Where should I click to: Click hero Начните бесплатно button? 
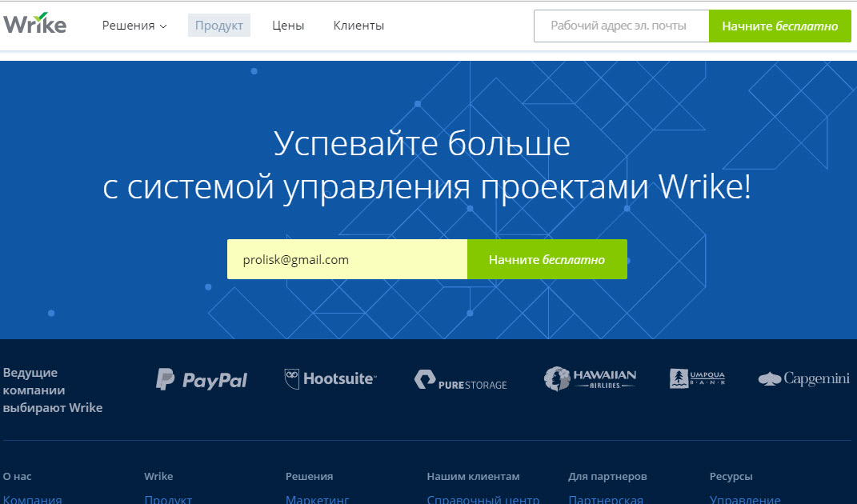click(x=547, y=259)
